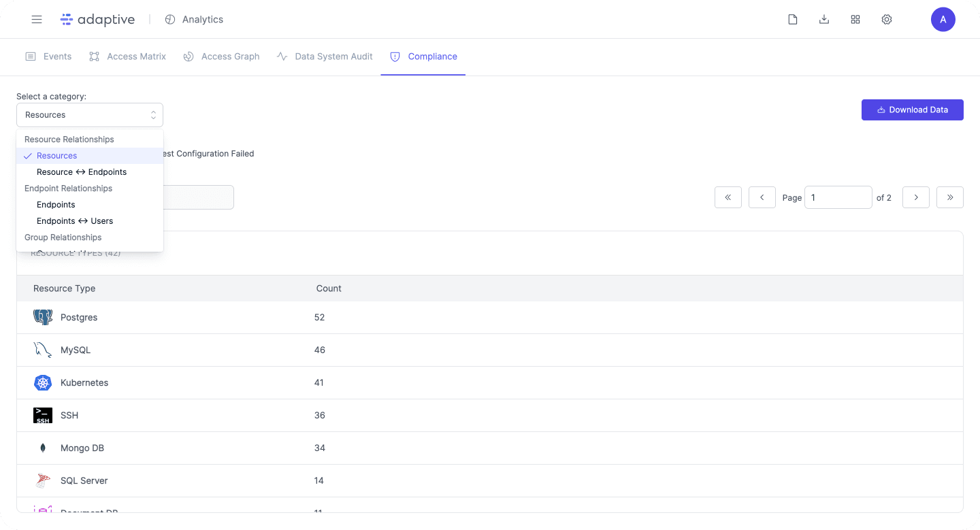Click the MySQL dolphin icon
Image resolution: width=980 pixels, height=530 pixels.
(x=43, y=350)
